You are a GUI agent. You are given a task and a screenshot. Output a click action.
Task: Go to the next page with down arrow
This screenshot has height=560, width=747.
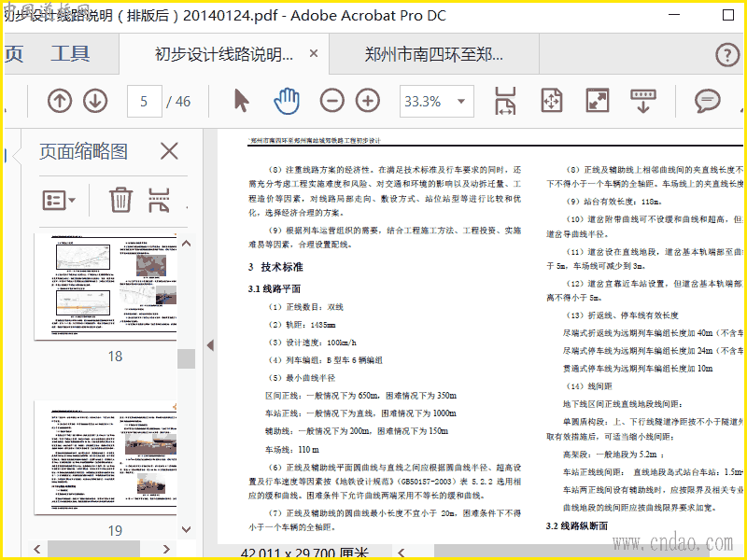[x=95, y=101]
